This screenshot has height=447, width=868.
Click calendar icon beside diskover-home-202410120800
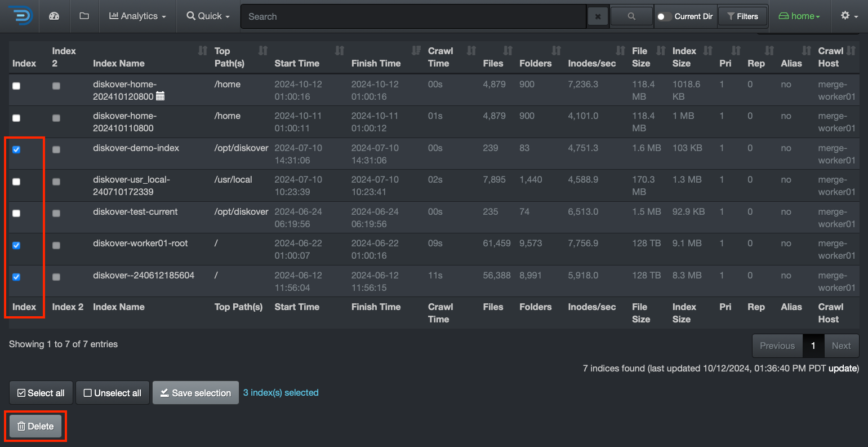click(x=160, y=96)
